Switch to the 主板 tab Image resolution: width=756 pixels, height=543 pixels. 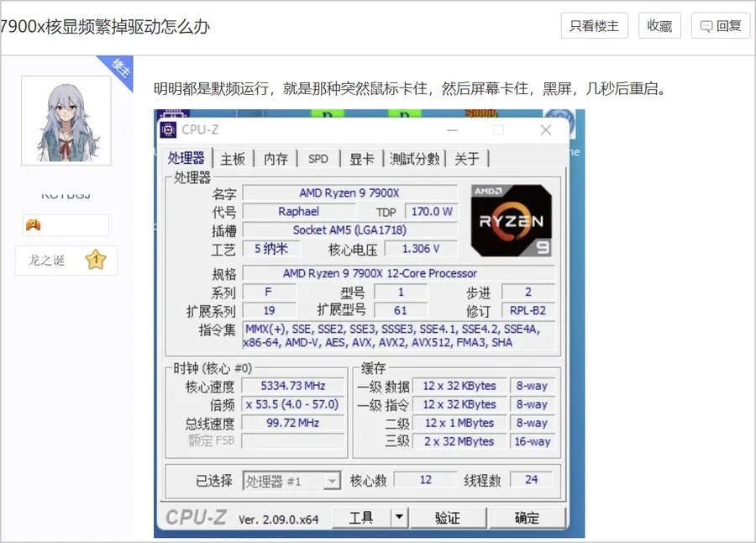[233, 159]
